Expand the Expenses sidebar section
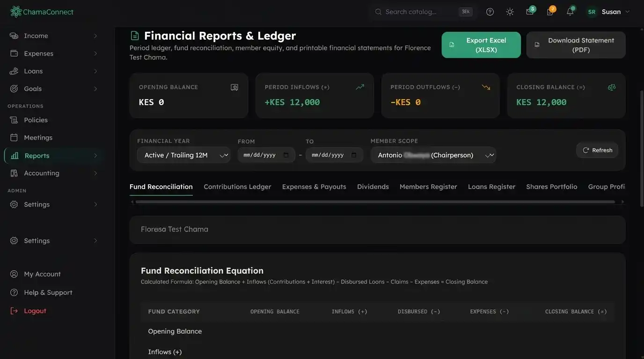Viewport: 644px width, 359px height. [x=95, y=53]
